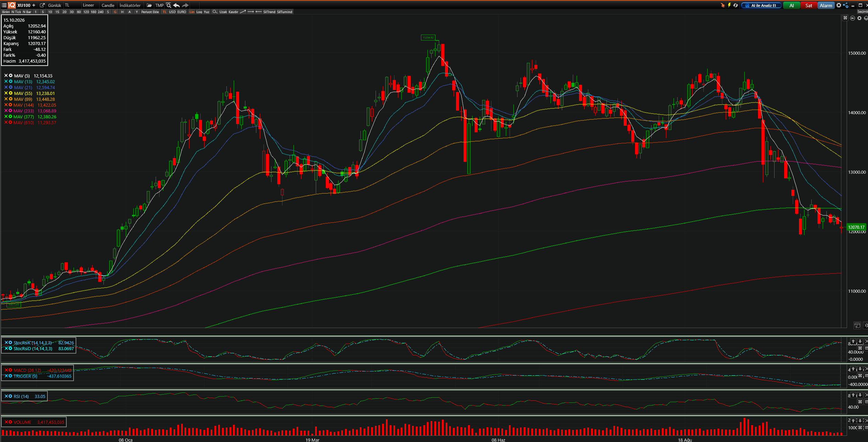Viewport: 868px width, 442px height.
Task: Select the 60 minute period
Action: click(x=79, y=12)
